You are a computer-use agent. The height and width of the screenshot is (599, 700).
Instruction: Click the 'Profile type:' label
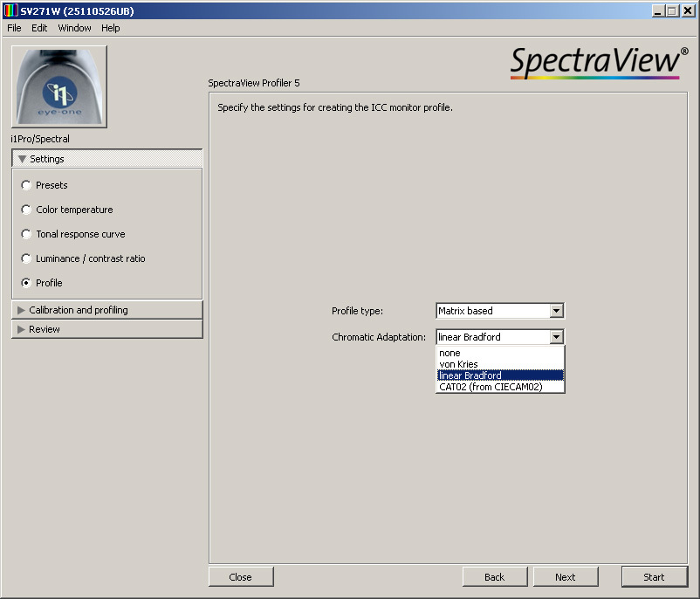(x=357, y=311)
